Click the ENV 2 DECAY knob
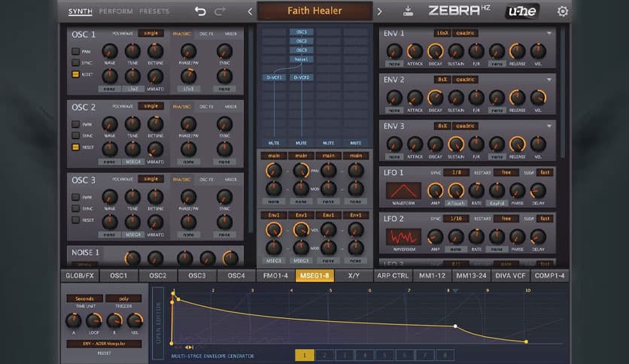This screenshot has width=629, height=364. click(x=435, y=98)
